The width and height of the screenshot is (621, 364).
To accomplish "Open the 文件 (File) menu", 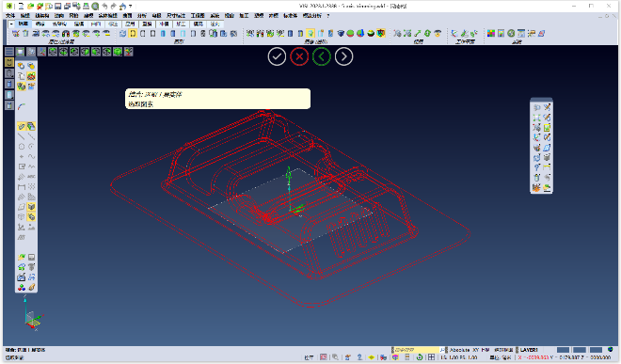I will [x=10, y=15].
